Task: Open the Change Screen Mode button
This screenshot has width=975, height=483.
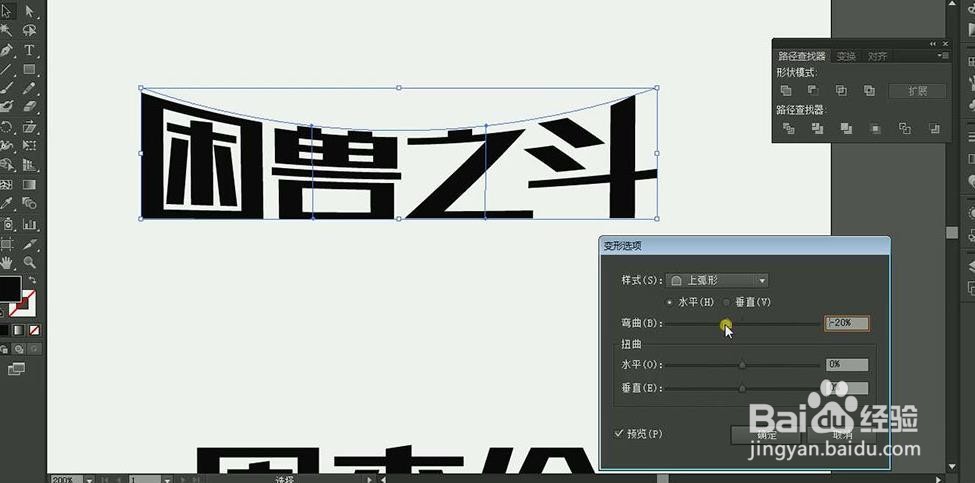Action: [x=16, y=369]
